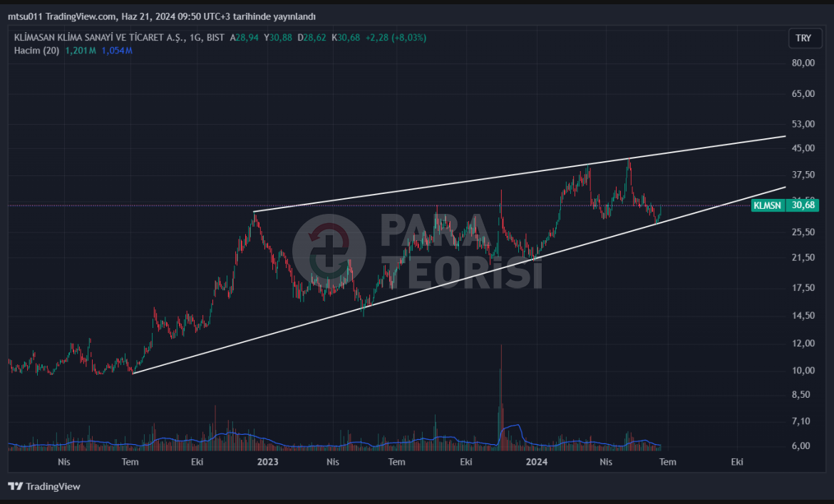Click the 2024 label on the time axis
The height and width of the screenshot is (504, 834).
pyautogui.click(x=537, y=461)
